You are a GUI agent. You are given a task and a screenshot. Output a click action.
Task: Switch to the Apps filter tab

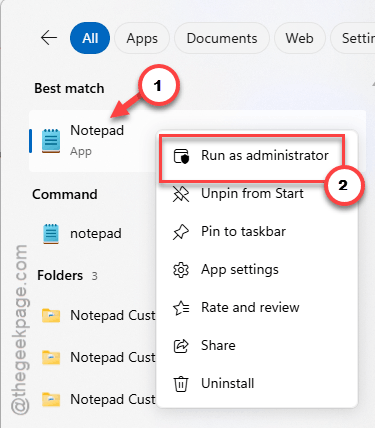(142, 38)
